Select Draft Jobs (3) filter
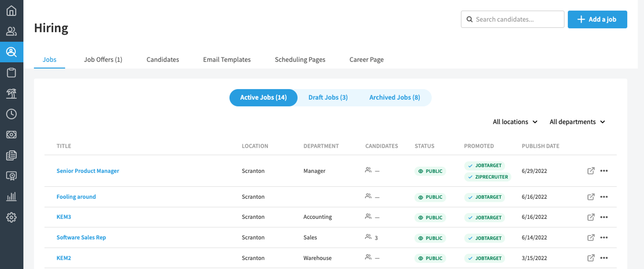Image resolution: width=644 pixels, height=269 pixels. point(328,98)
